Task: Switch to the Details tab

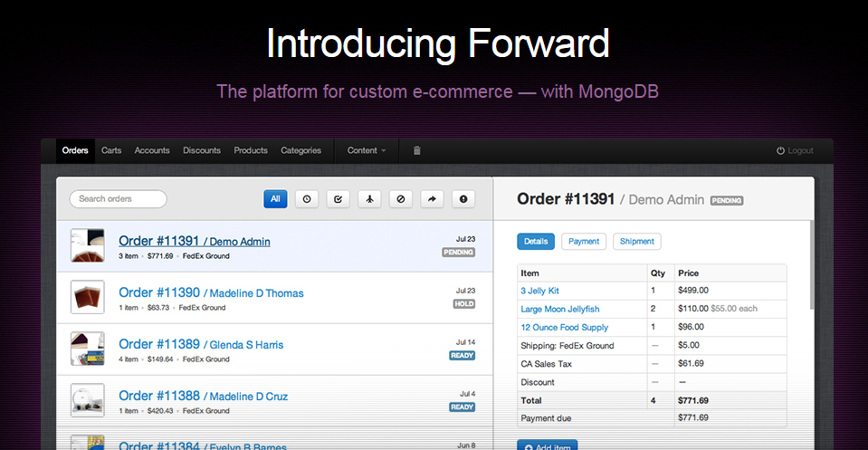Action: coord(536,242)
